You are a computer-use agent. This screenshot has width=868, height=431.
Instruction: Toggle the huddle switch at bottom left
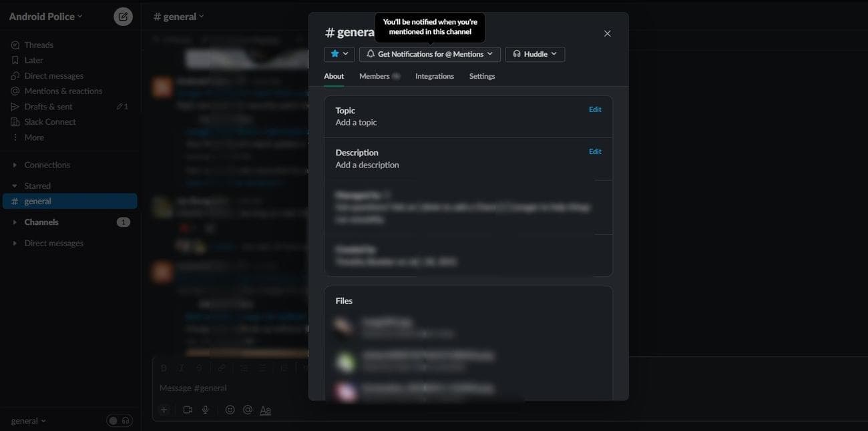click(x=120, y=420)
